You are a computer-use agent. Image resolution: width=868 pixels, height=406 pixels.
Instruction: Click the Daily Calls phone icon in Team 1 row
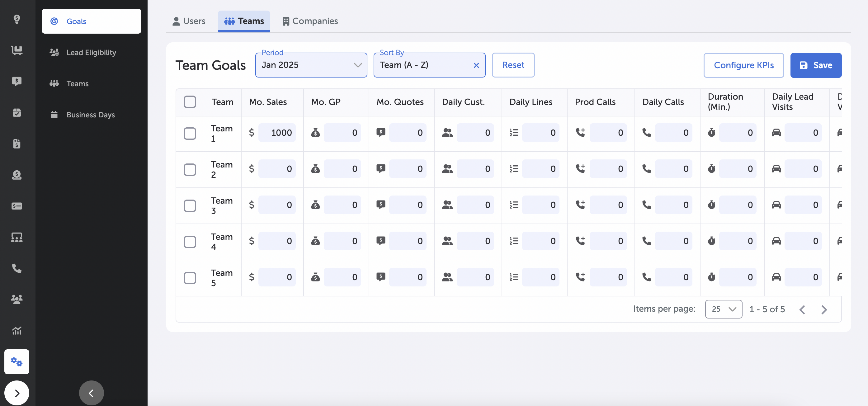[647, 132]
